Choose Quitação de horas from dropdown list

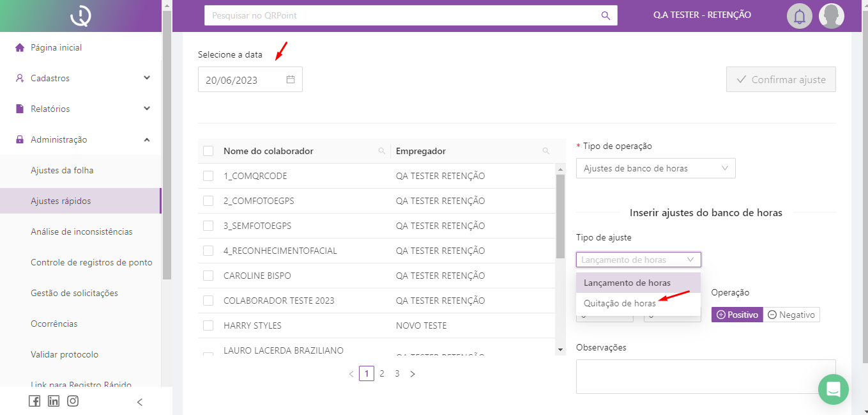620,303
